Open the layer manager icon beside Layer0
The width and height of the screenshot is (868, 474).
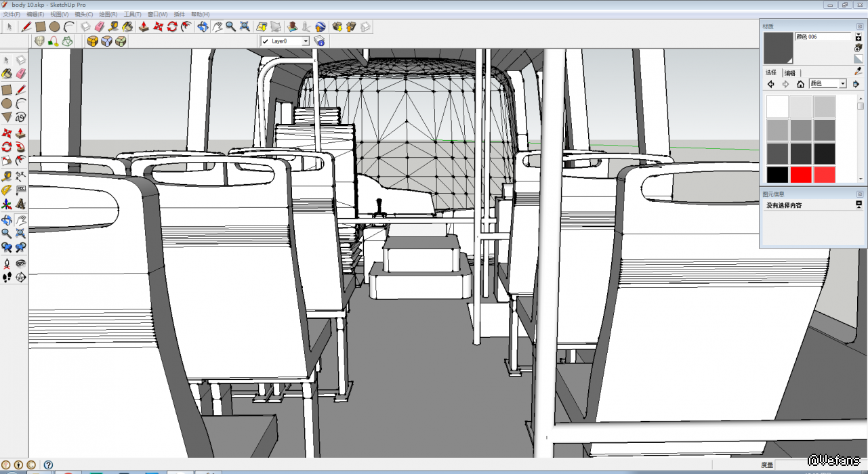pyautogui.click(x=320, y=41)
